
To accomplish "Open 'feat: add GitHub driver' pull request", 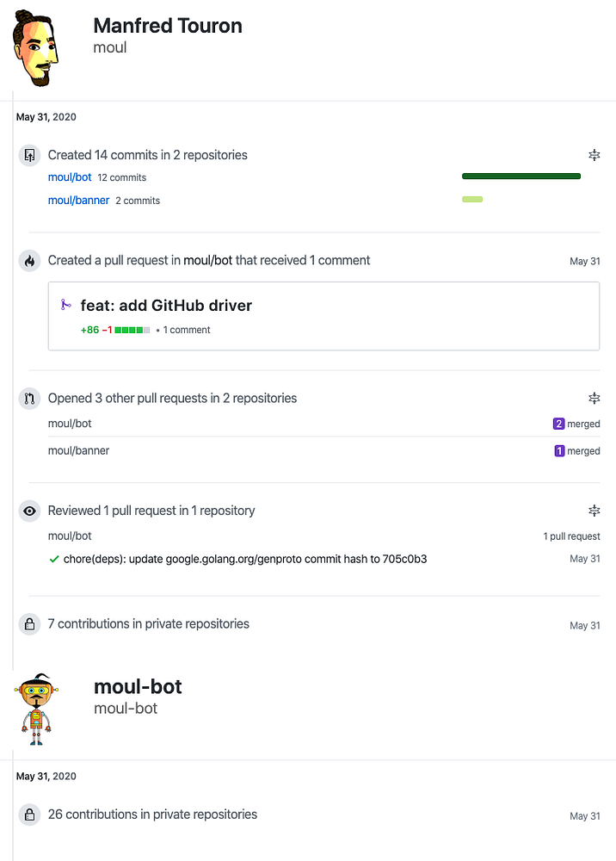I will (x=166, y=305).
